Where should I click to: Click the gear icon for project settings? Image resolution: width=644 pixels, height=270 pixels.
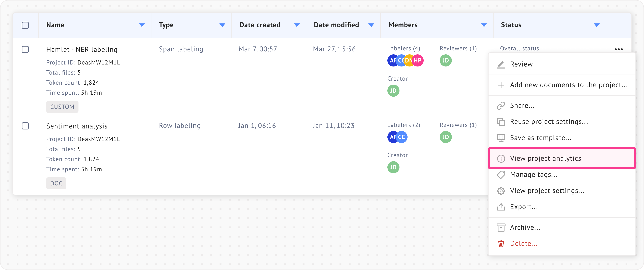pyautogui.click(x=501, y=191)
